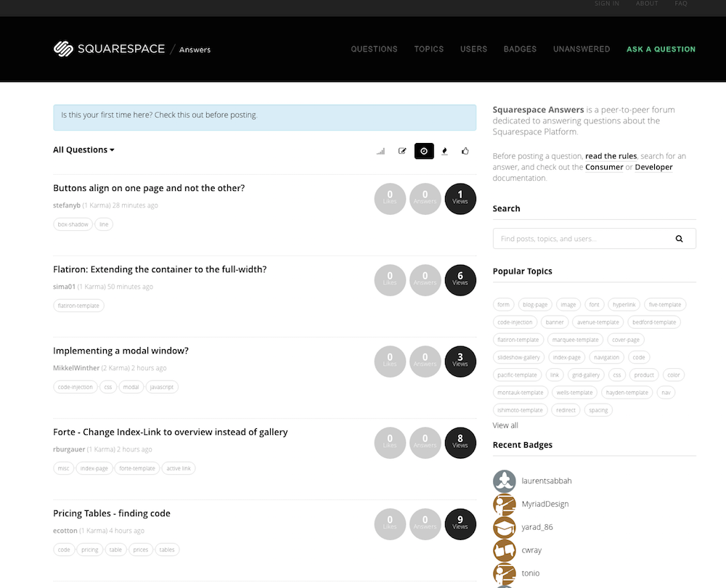Click the 1 Views circle
The height and width of the screenshot is (588, 726).
[460, 199]
